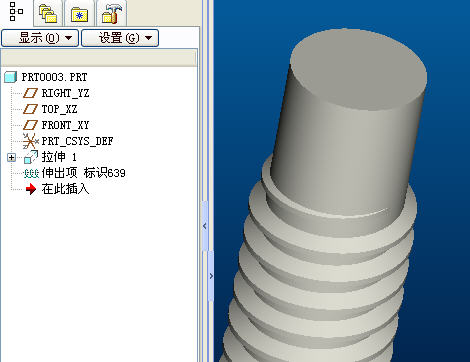Screen dimensions: 470x362
Task: Select the RIGHT_YZ datum plane
Action: click(65, 93)
